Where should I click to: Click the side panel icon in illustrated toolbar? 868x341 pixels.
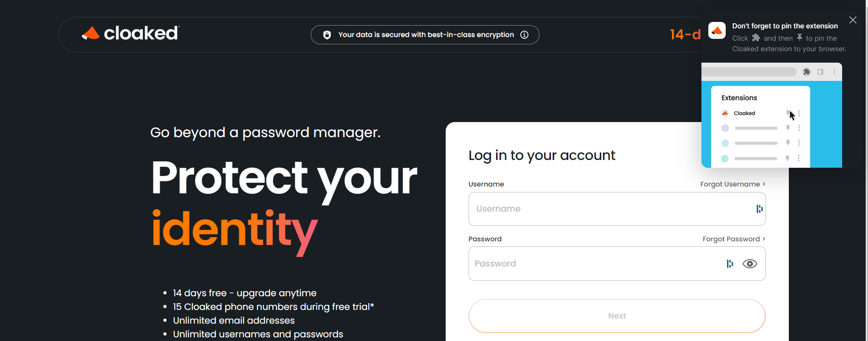(820, 72)
